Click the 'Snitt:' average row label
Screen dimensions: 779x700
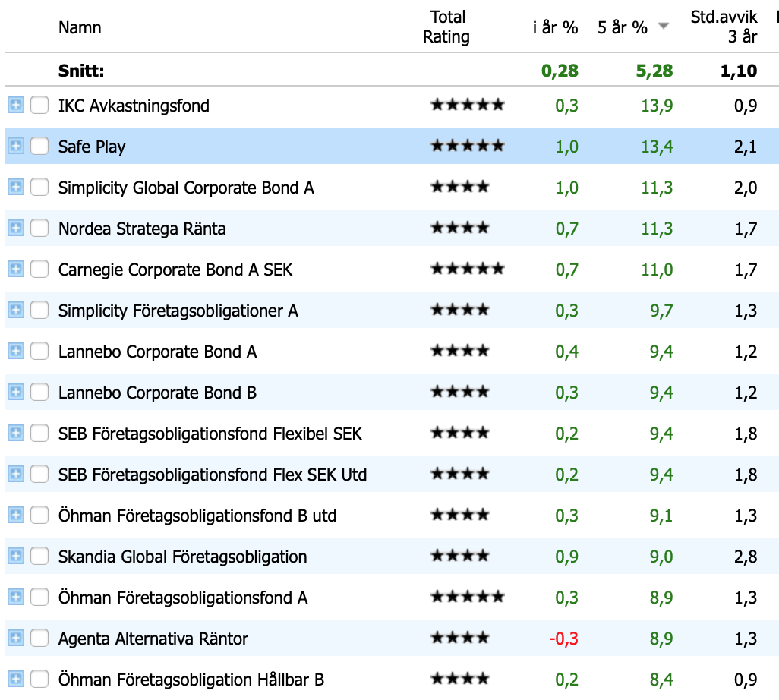(81, 71)
